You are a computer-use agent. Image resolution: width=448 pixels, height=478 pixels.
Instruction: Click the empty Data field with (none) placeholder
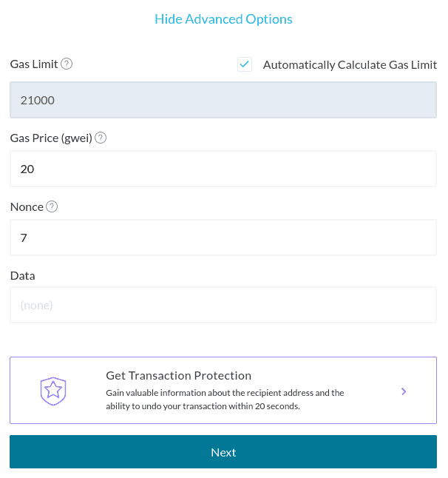(x=223, y=305)
